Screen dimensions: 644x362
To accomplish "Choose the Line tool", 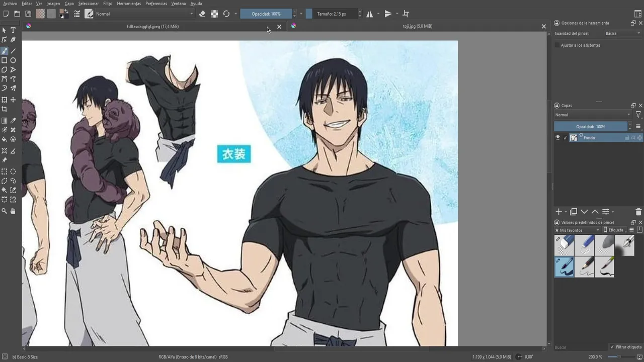I will [x=13, y=51].
